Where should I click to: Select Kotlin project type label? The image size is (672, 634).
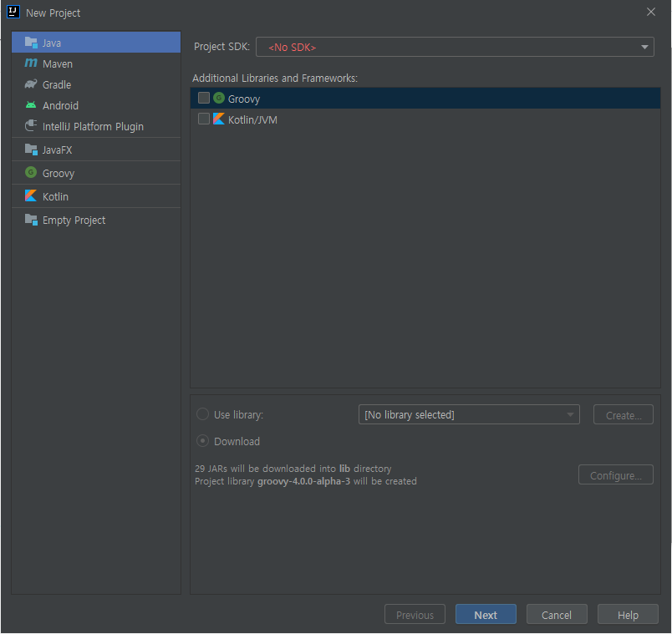(55, 196)
